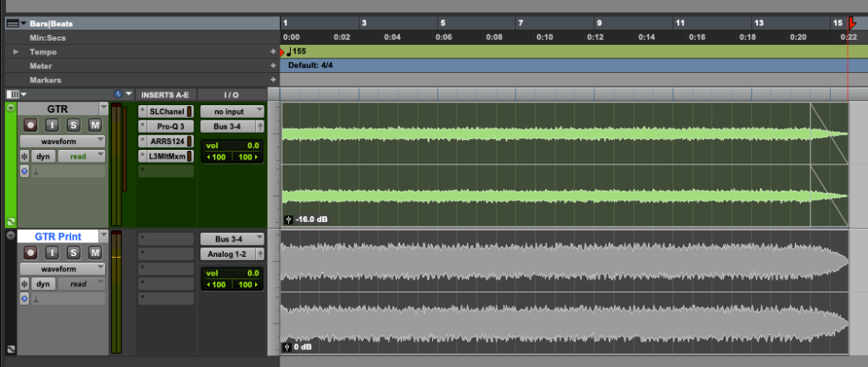The width and height of the screenshot is (868, 367).
Task: Click the dyn button on GTR track
Action: (43, 157)
